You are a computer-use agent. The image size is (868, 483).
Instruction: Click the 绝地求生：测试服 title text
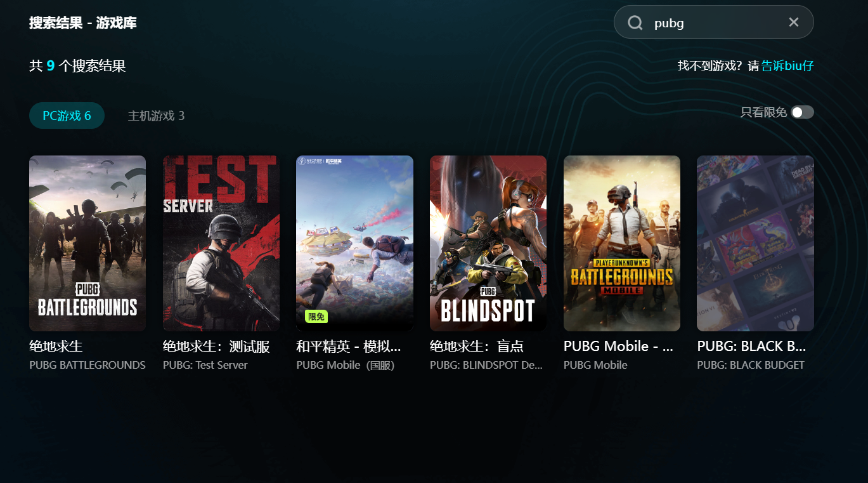(x=216, y=347)
